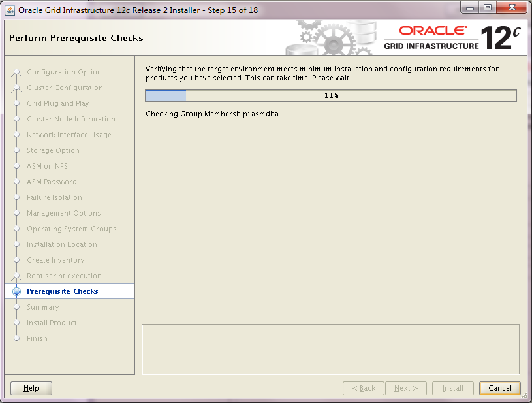This screenshot has height=403, width=532.
Task: Select the Management Options step
Action: tap(64, 213)
